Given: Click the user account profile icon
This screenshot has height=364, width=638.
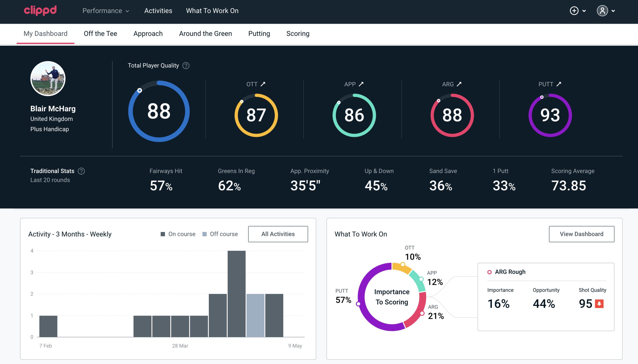Looking at the screenshot, I should (x=603, y=11).
